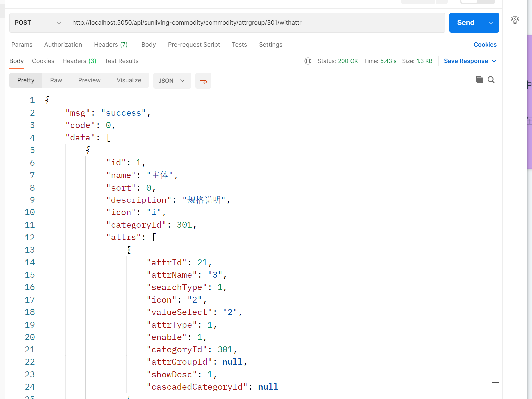Open the response Cookies tab

click(x=43, y=61)
